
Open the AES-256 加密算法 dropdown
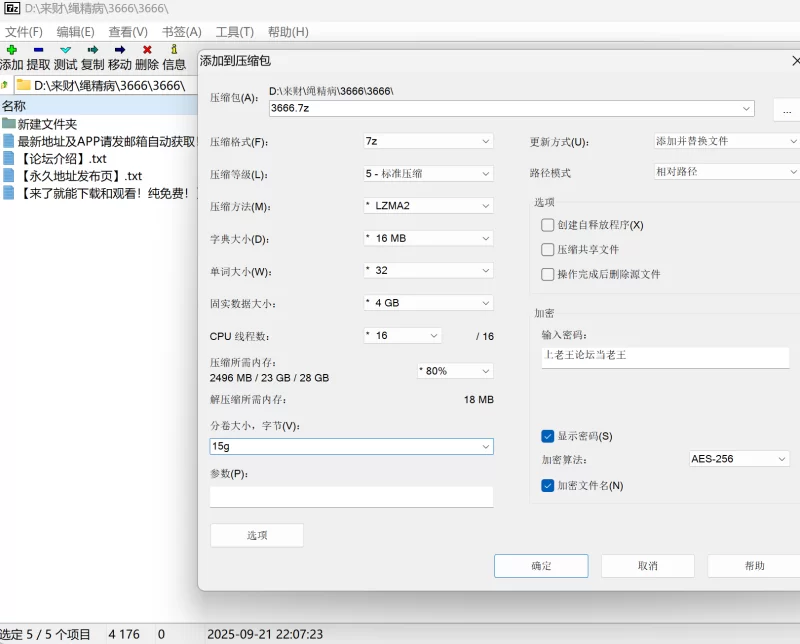click(739, 459)
